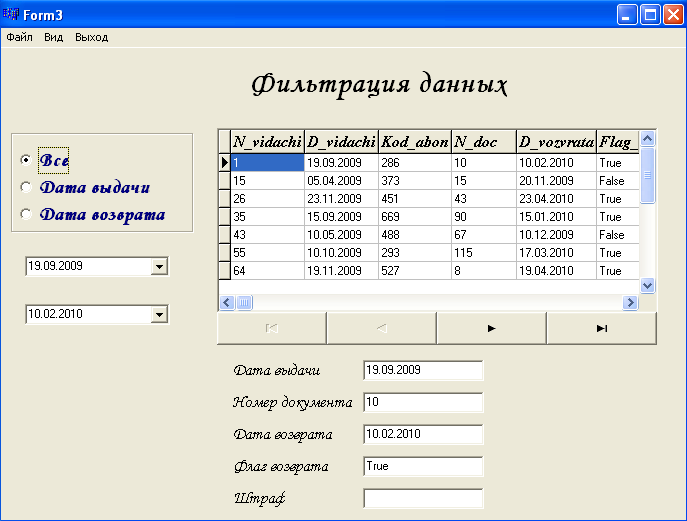Click the first record navigator button
Screen dimensions: 687x521
click(271, 328)
